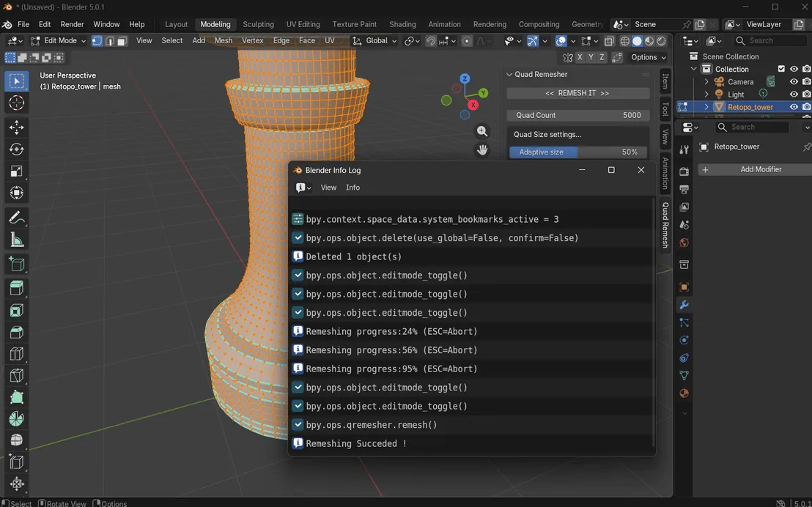Image resolution: width=812 pixels, height=507 pixels.
Task: Toggle visibility eye for Light
Action: [794, 95]
